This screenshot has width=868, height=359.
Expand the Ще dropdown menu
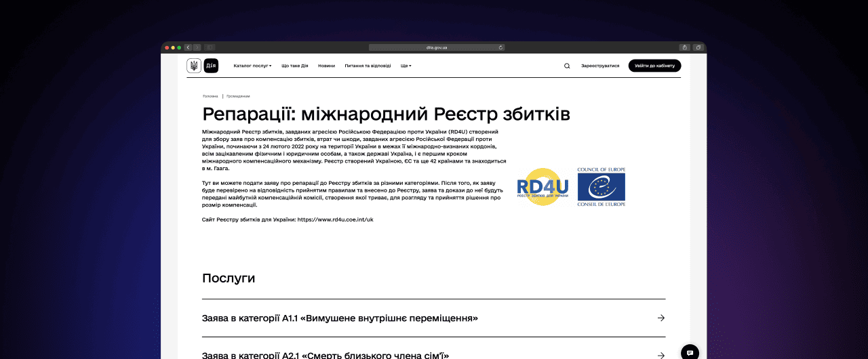pyautogui.click(x=406, y=66)
